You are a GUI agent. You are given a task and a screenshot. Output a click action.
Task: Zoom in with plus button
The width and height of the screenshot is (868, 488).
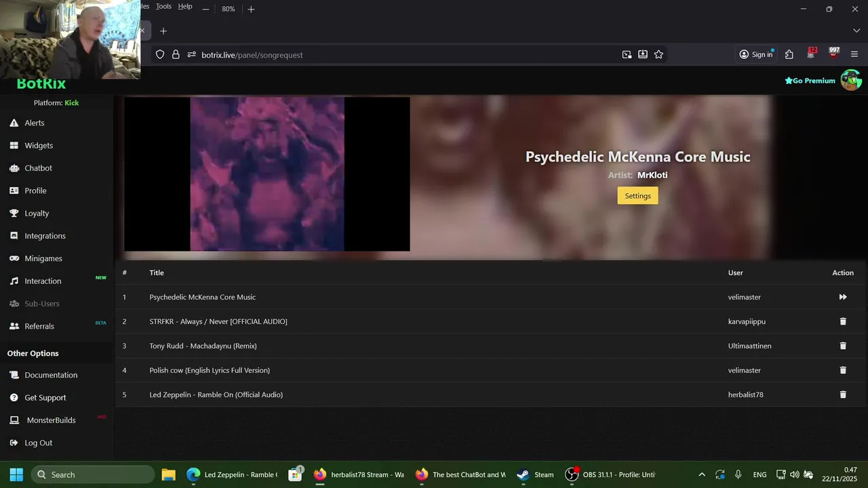(x=251, y=9)
